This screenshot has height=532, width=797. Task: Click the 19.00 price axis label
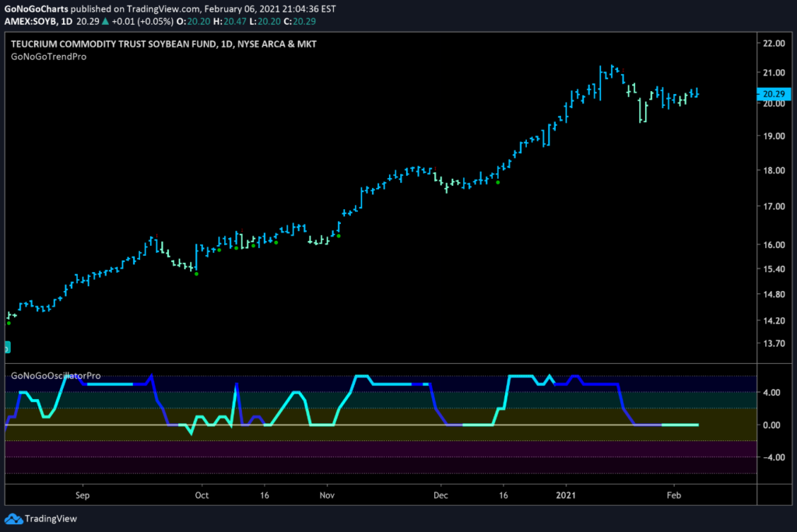click(x=774, y=136)
